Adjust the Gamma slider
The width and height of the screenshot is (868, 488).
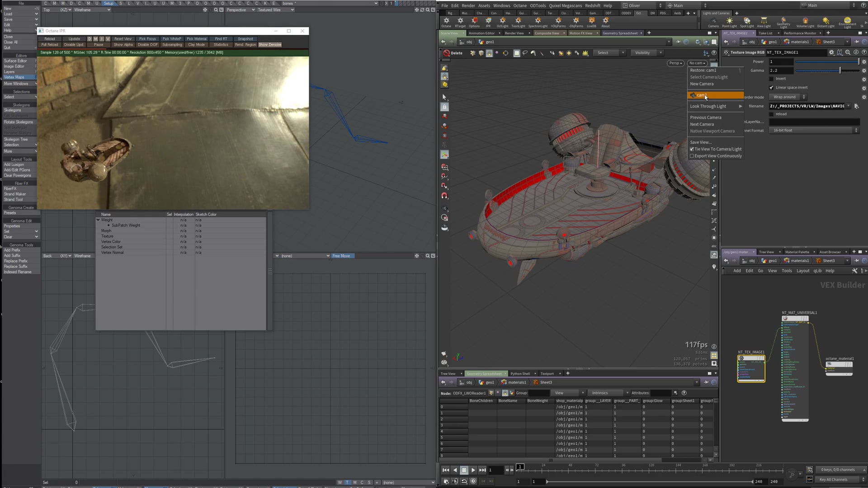pos(840,70)
